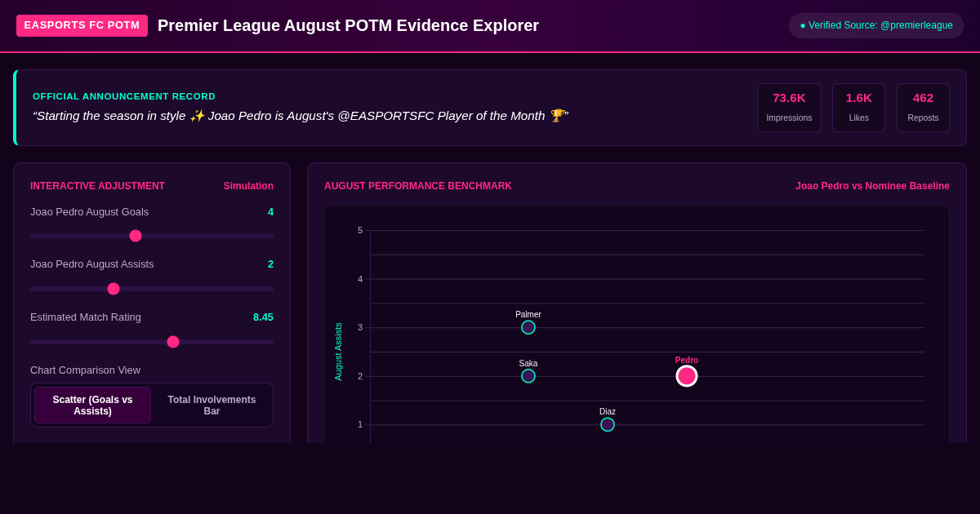Image resolution: width=980 pixels, height=514 pixels.
Task: Select the Pedro highlighted data point
Action: click(687, 376)
